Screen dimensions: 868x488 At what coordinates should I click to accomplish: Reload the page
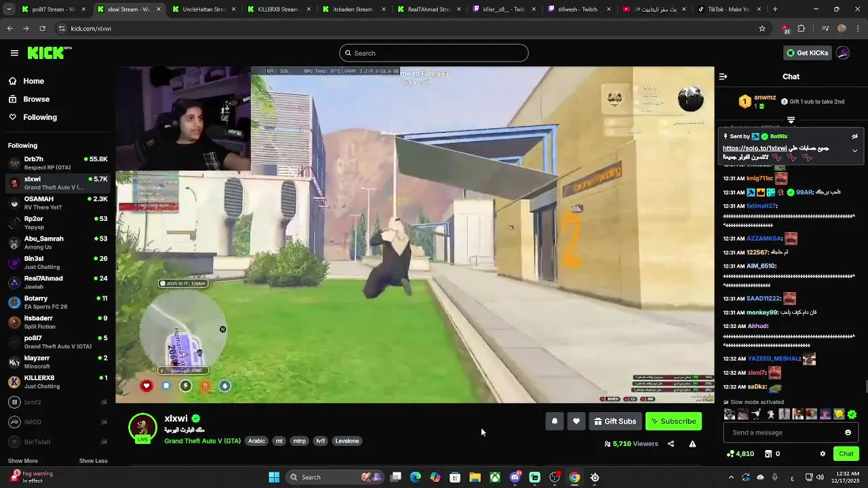[x=42, y=28]
